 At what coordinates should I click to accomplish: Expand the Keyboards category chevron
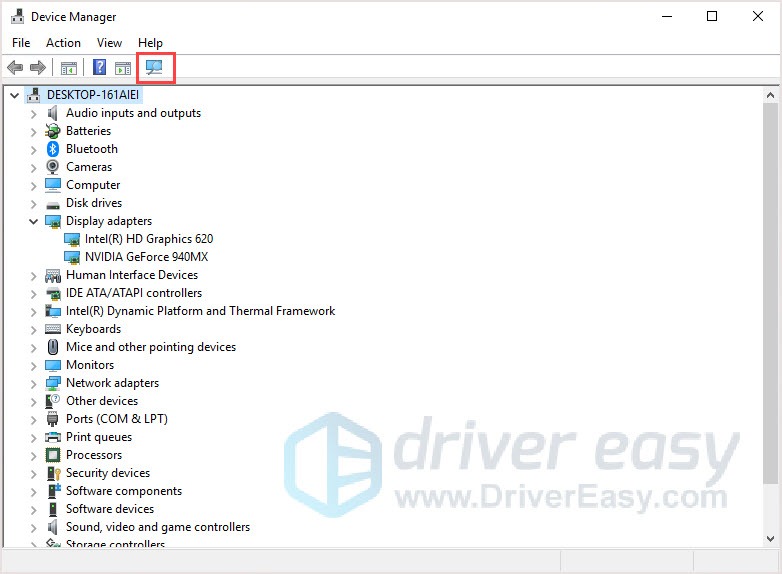click(33, 330)
